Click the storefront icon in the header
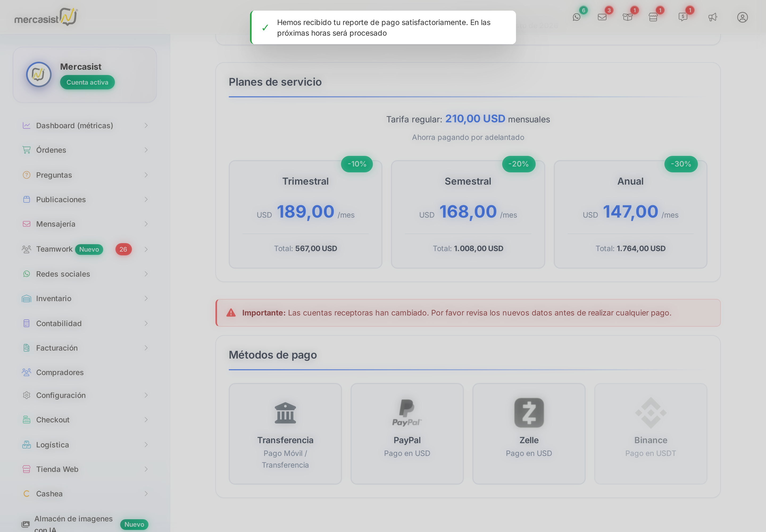The height and width of the screenshot is (532, 766). tap(653, 17)
